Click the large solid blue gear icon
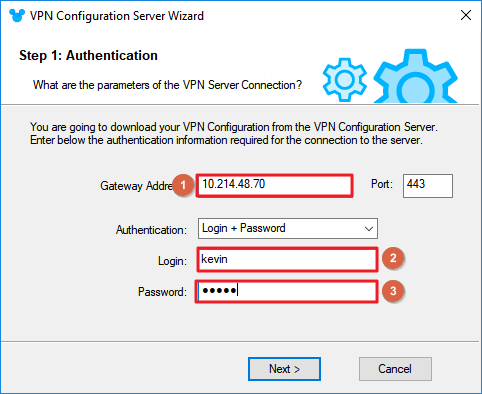The image size is (482, 394). click(x=415, y=76)
